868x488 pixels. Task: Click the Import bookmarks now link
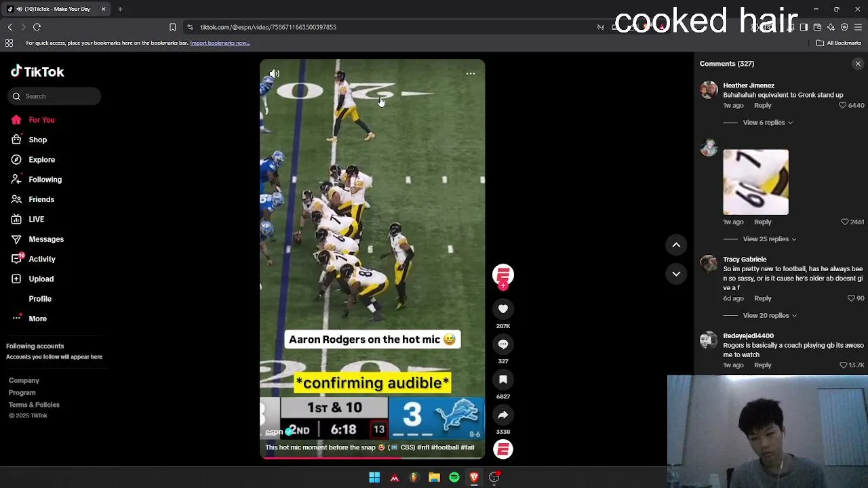tap(220, 43)
